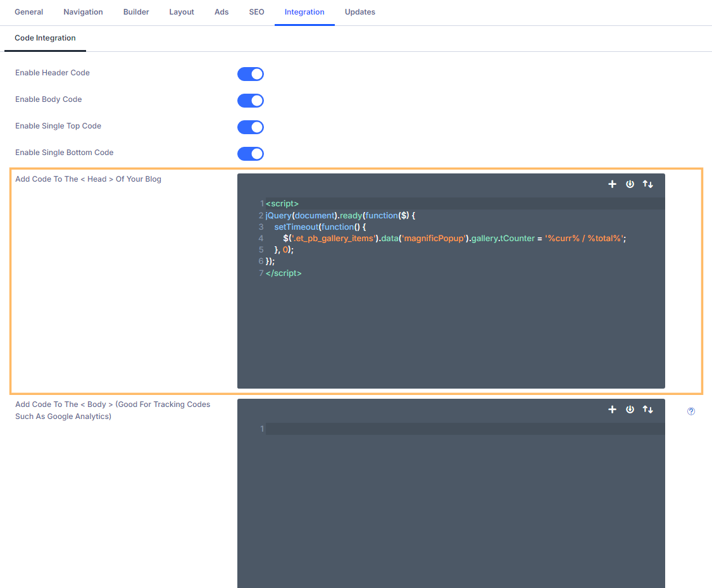Click line 1 of Body code editor
Screen dimensions: 712x588
click(465, 429)
